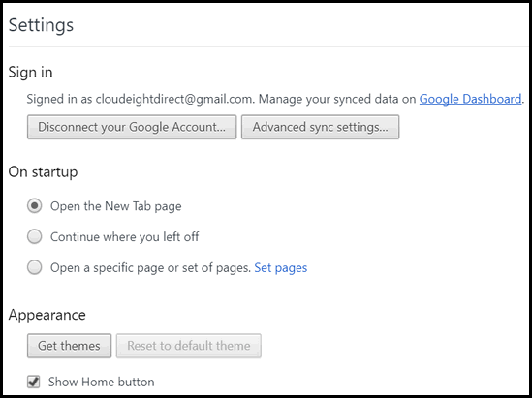Click the On startup section heading
Screen dimensions: 532x398
point(43,172)
